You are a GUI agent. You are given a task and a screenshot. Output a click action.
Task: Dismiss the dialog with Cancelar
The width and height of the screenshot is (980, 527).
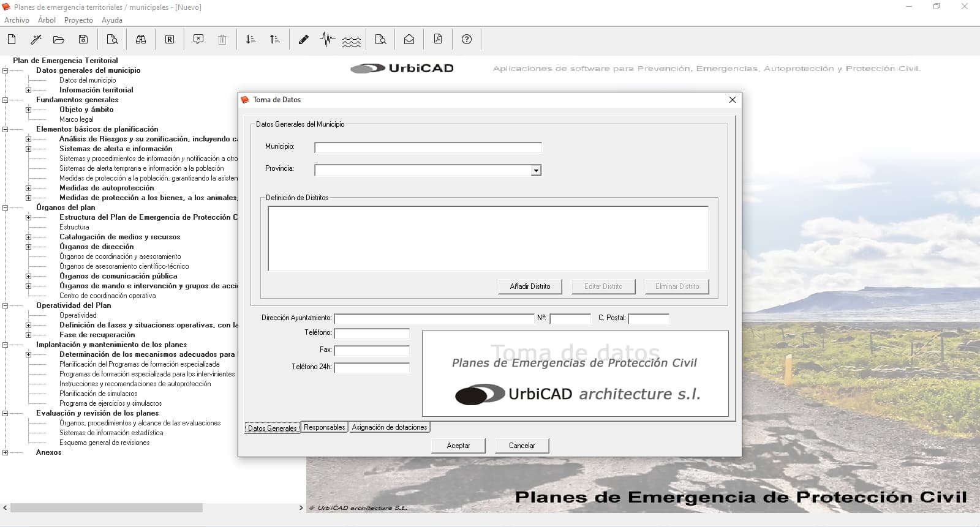pos(522,446)
